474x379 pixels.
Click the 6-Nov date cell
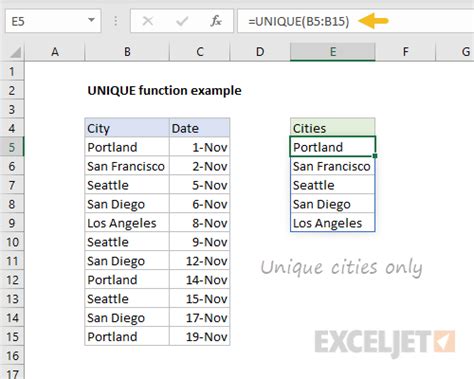(200, 204)
